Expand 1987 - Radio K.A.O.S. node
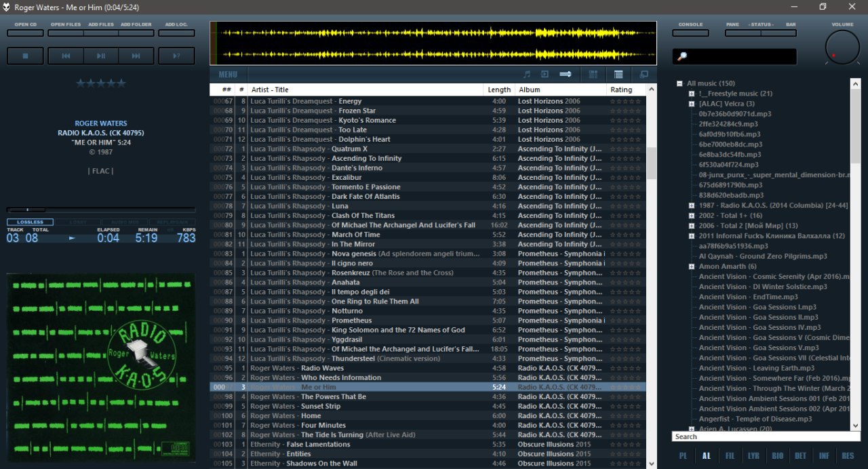This screenshot has height=469, width=868. (x=691, y=206)
